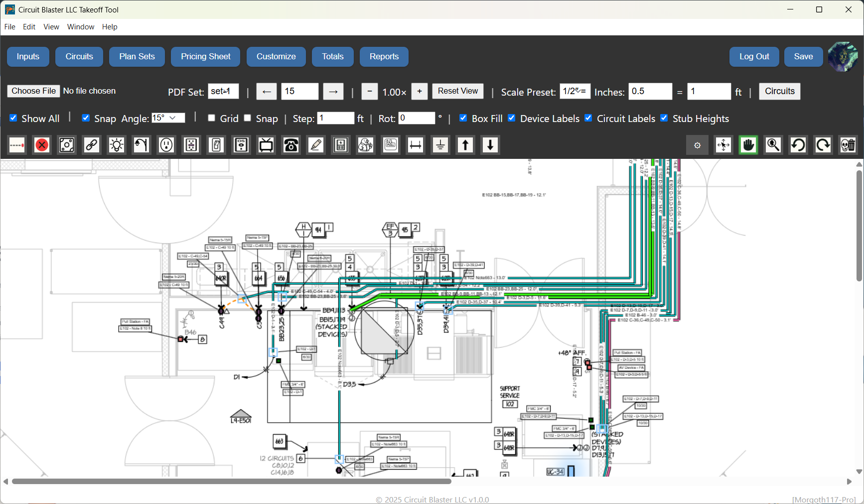Click the horizontal scrollbar under the drawing
Screen dimensions: 864x504
point(231,482)
